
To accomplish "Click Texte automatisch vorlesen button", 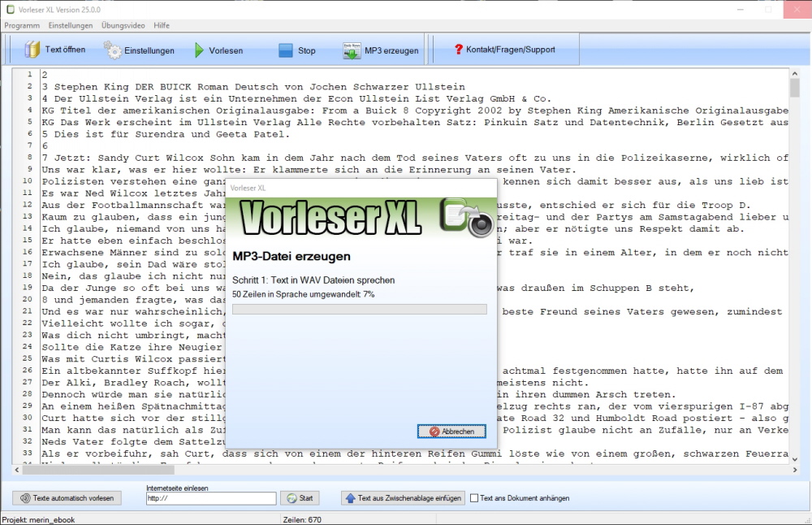I will pos(67,498).
